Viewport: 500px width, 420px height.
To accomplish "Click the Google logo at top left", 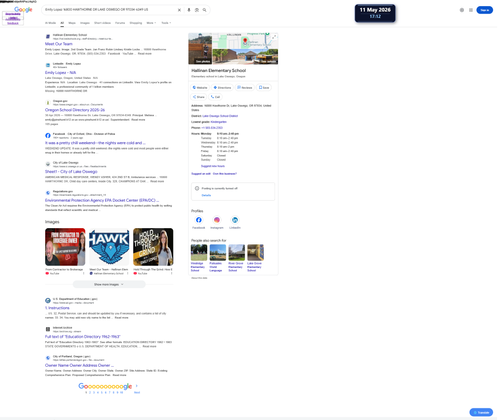I will point(23,9).
